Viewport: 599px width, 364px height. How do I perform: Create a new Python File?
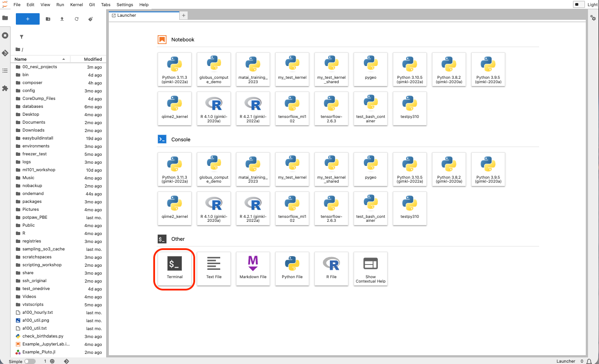pos(292,269)
